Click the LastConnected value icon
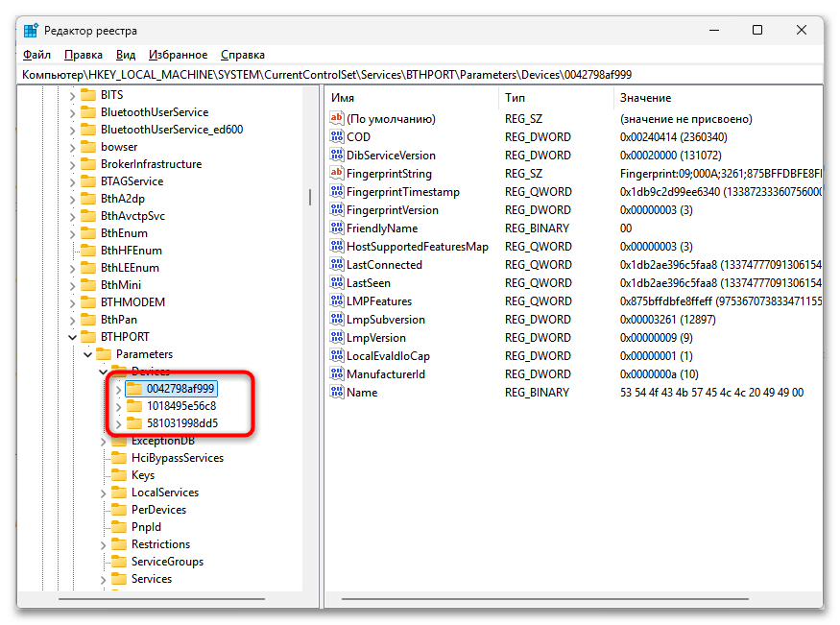The image size is (840, 625). (x=336, y=264)
